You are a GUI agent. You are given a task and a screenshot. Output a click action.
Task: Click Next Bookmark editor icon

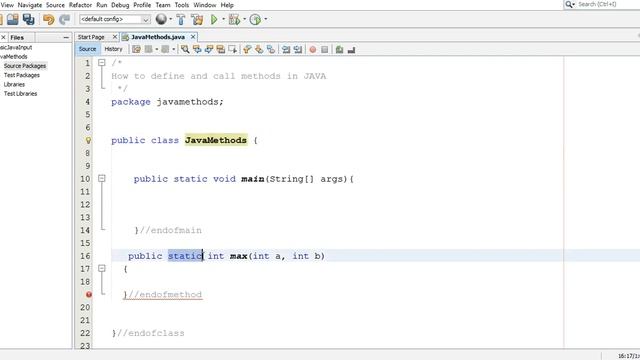click(259, 49)
